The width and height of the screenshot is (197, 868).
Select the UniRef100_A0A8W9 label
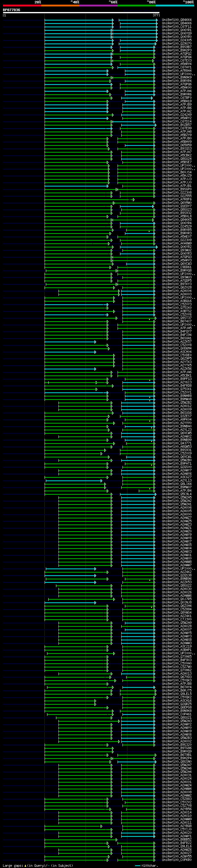pos(177,243)
